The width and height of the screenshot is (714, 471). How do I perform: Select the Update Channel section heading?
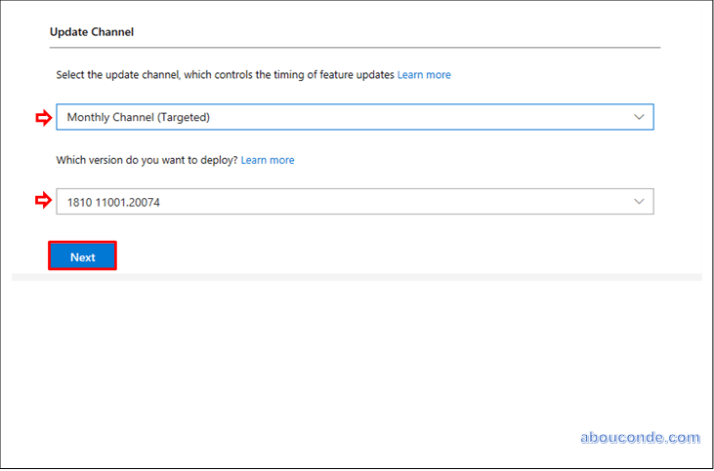click(91, 32)
